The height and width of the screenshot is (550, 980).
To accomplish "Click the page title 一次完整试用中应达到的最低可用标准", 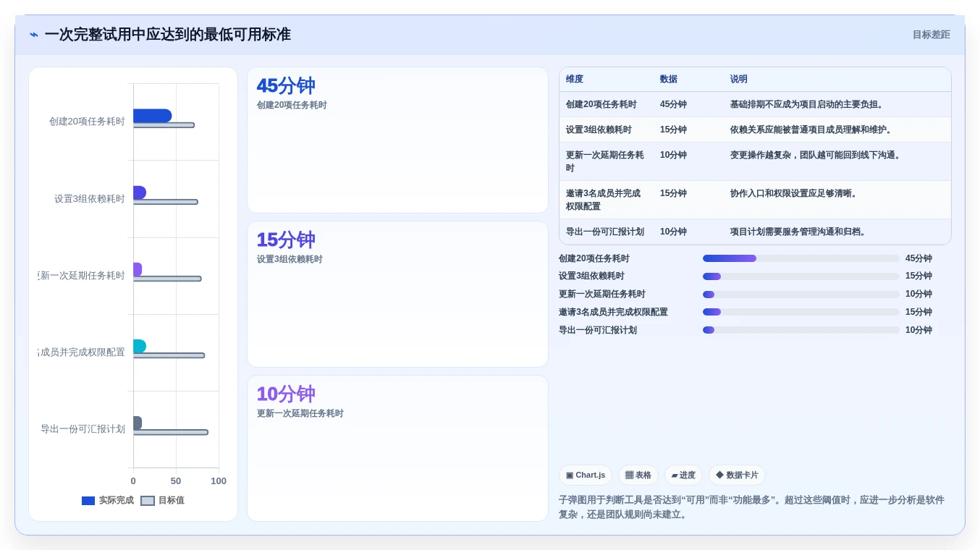I will click(x=167, y=35).
